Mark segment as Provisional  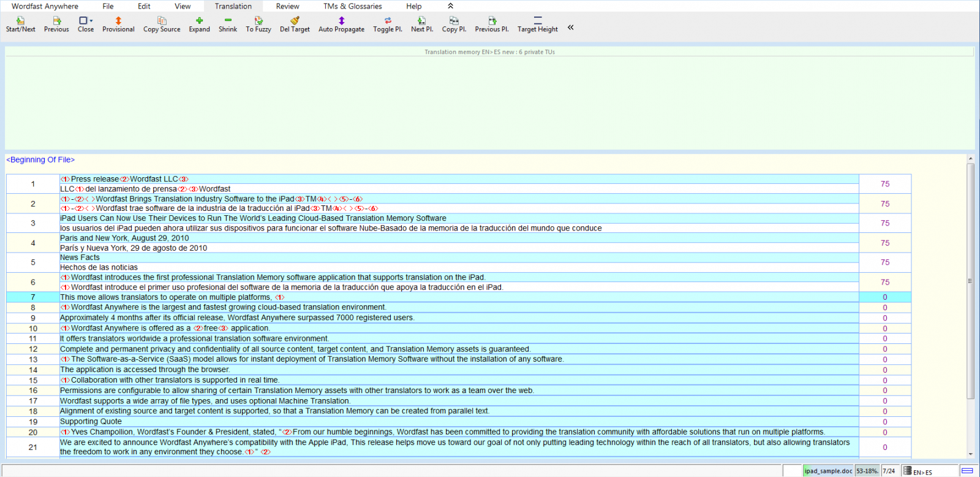pos(118,25)
